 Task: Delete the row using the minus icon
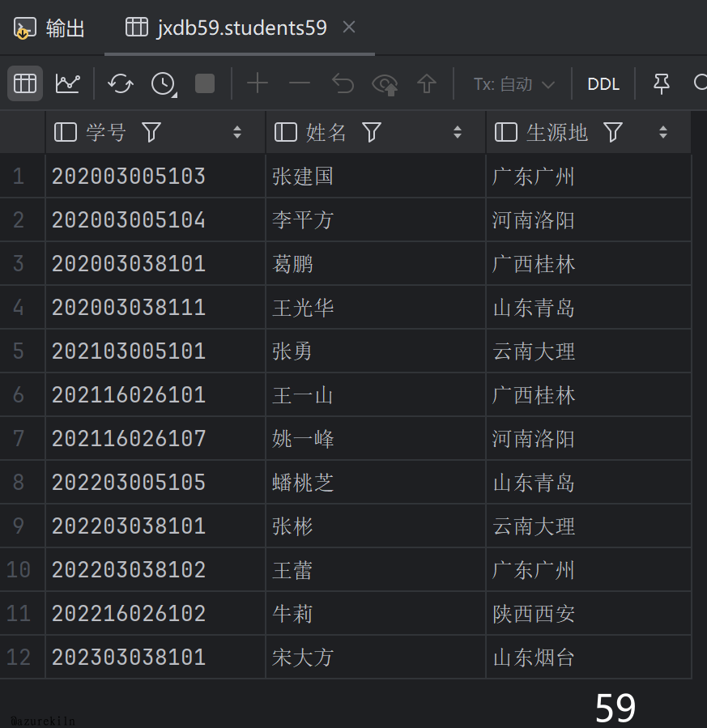point(300,83)
